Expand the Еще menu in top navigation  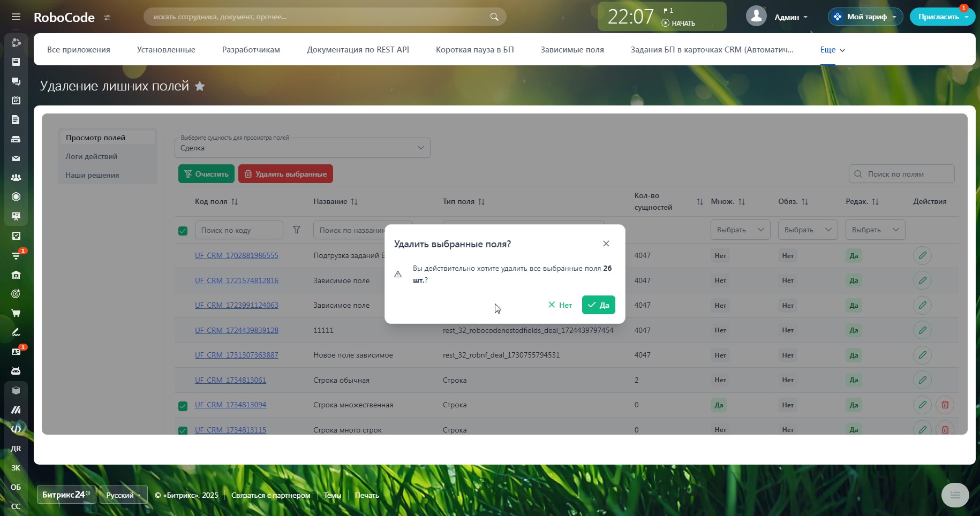[832, 50]
